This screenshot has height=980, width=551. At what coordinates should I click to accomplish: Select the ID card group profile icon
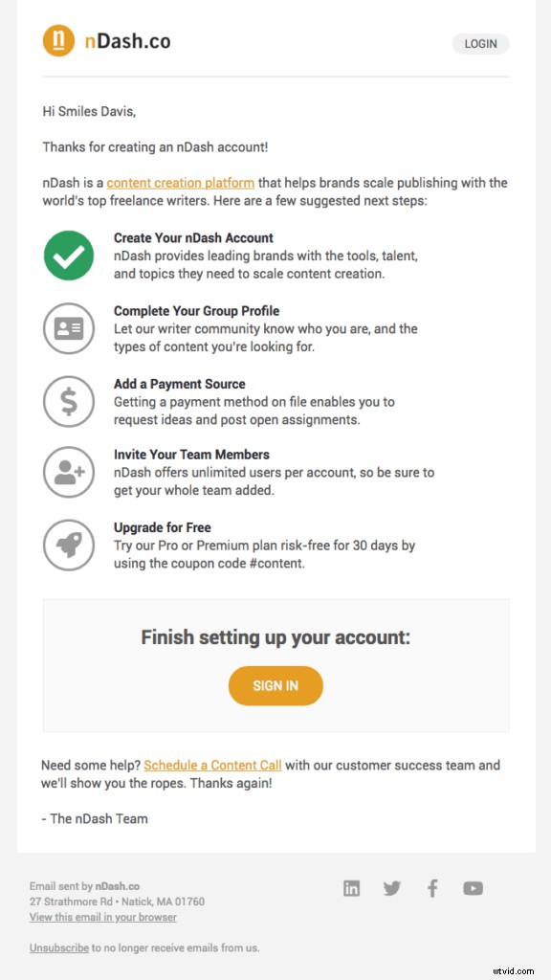[69, 327]
